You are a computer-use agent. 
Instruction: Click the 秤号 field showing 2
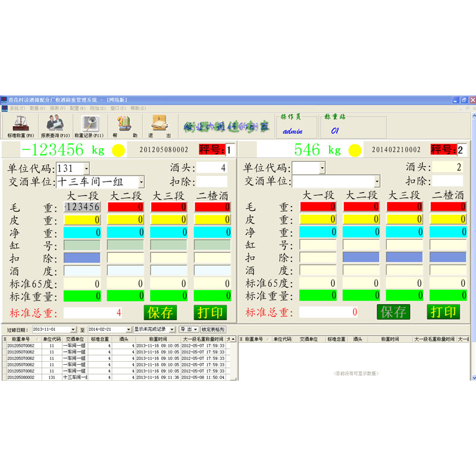click(462, 150)
